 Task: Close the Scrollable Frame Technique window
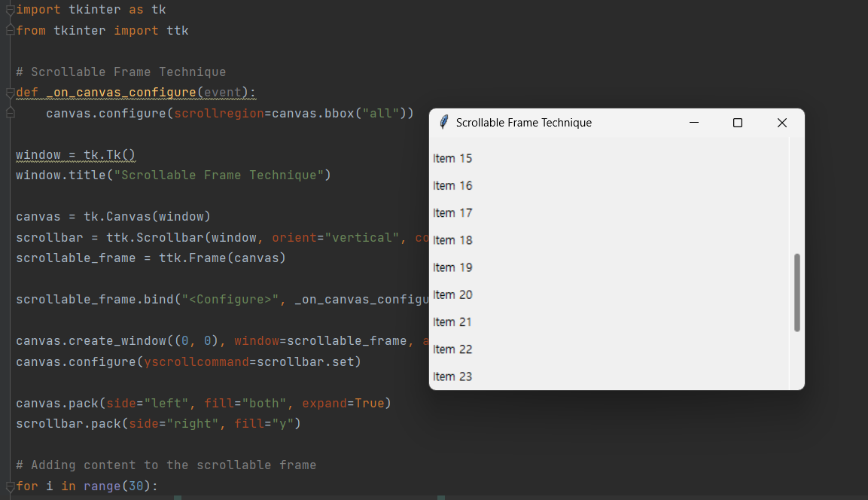coord(781,123)
